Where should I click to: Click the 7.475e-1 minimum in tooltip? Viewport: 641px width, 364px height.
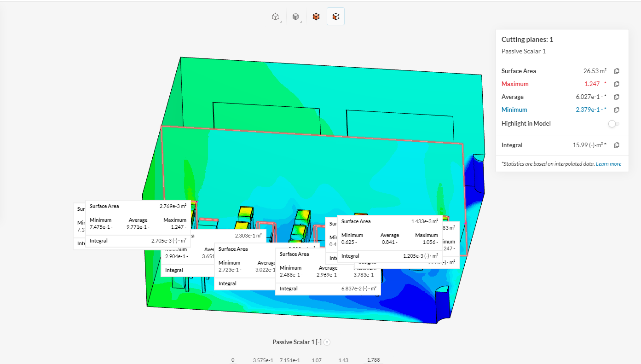[101, 227]
